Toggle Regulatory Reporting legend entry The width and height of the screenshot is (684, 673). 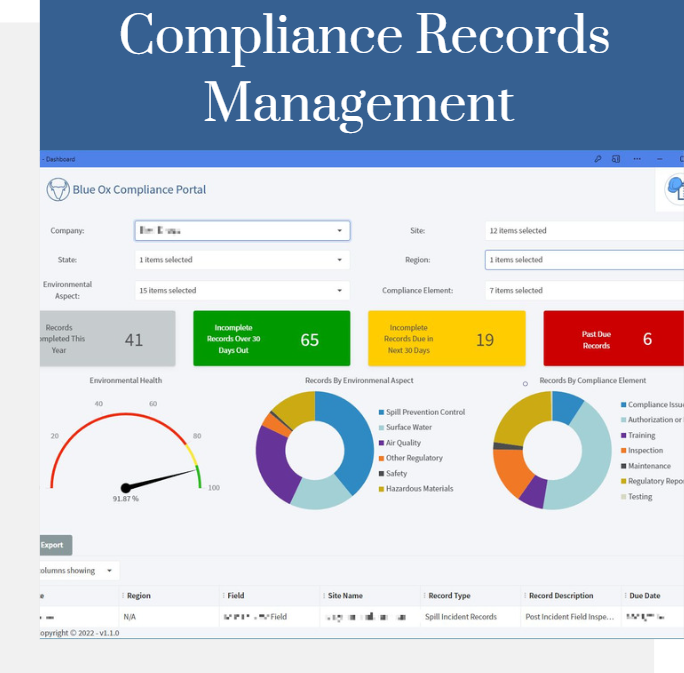click(652, 481)
